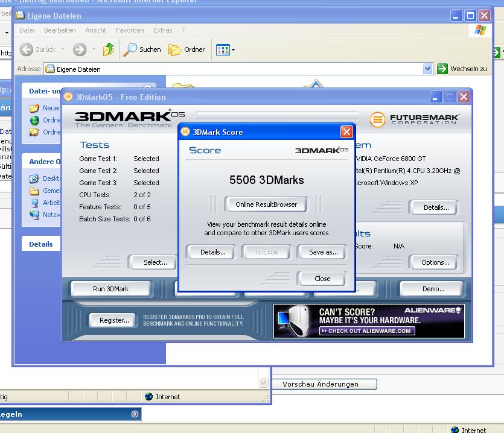Toggle the Ordner folders pane button
The width and height of the screenshot is (504, 433).
(187, 49)
